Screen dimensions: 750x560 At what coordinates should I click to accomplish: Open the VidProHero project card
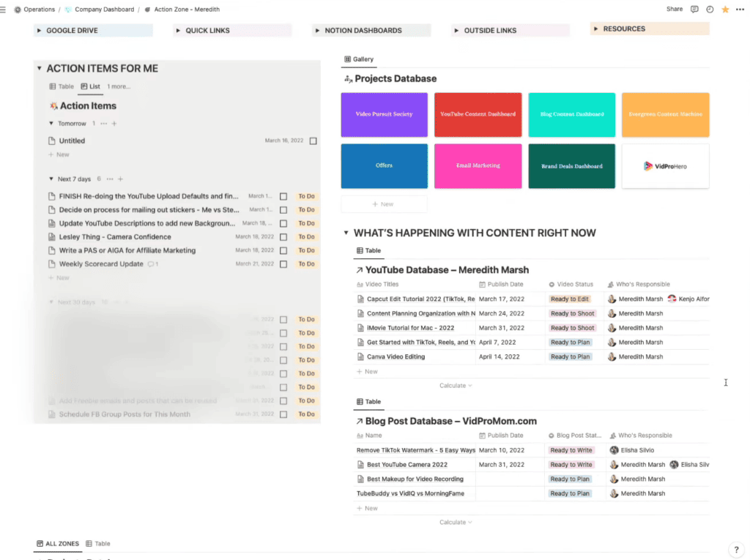[x=665, y=166]
